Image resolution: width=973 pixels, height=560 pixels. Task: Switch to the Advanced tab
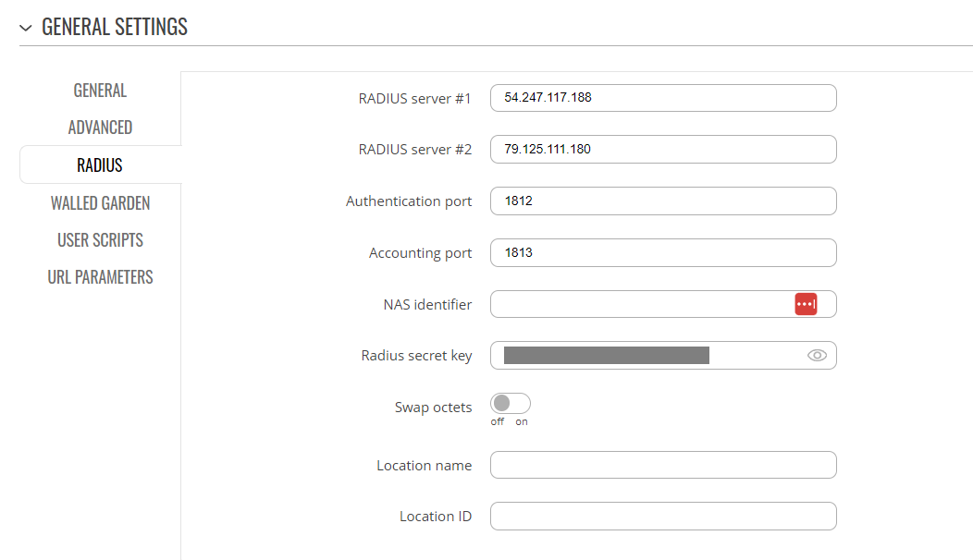[100, 128]
